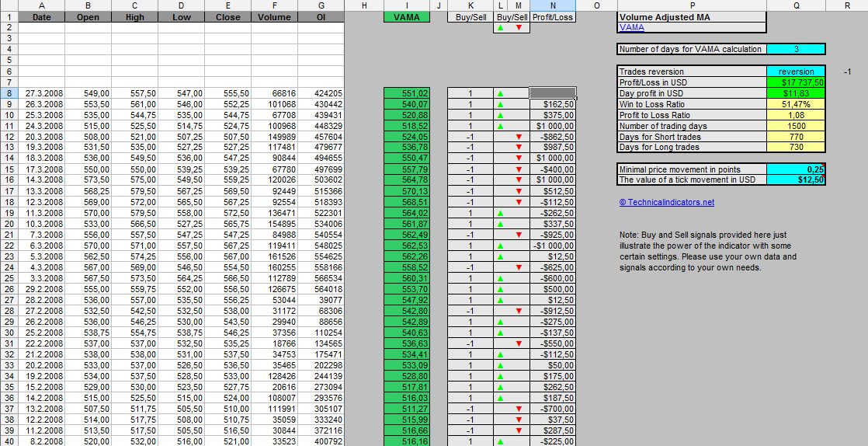
Task: Select column A header
Action: (41, 5)
